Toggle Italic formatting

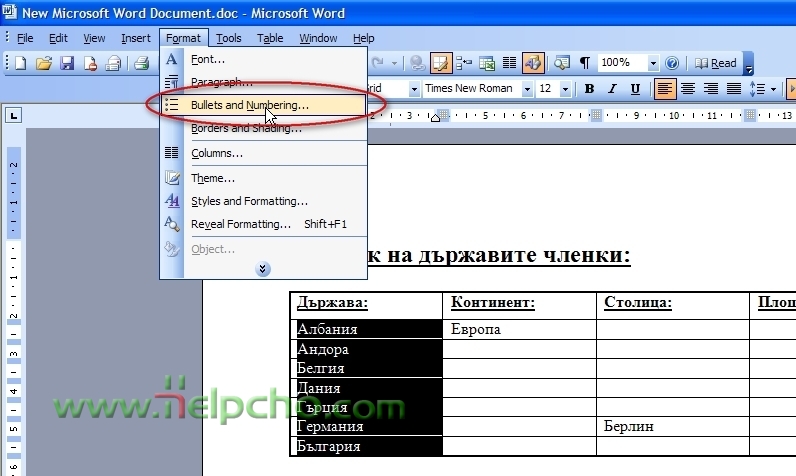612,89
